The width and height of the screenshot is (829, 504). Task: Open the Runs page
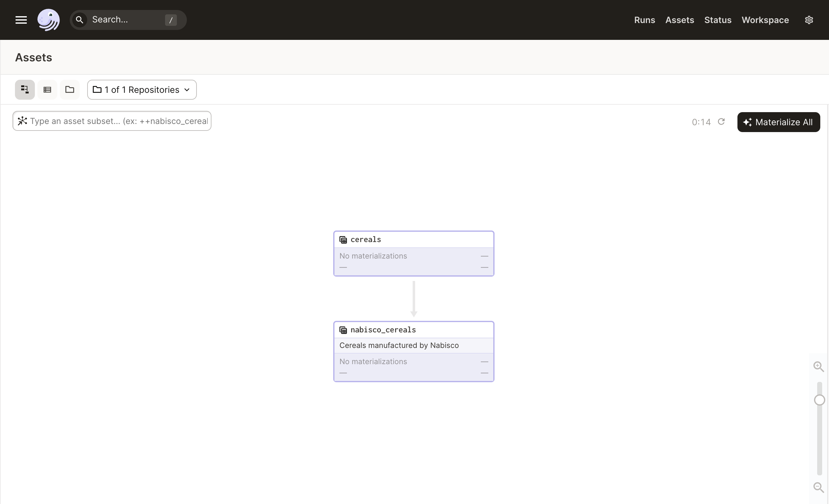tap(644, 20)
